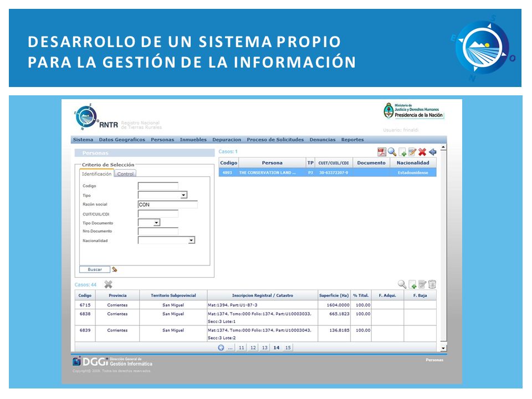Click the Razón social field containing CON
532x399 pixels.
[x=167, y=204]
